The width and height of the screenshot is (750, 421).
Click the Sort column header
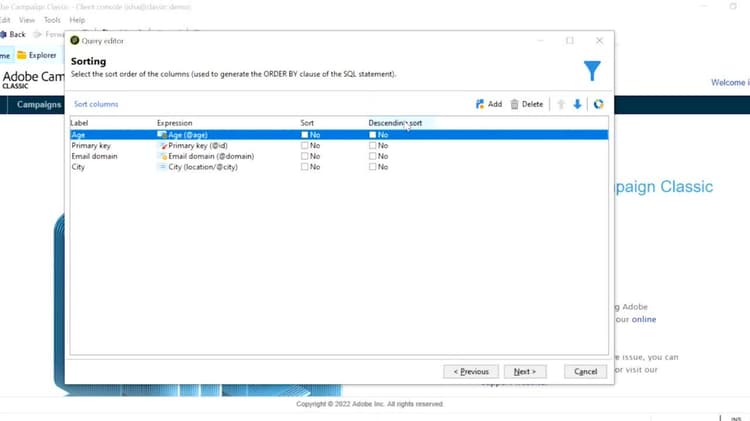tap(307, 123)
